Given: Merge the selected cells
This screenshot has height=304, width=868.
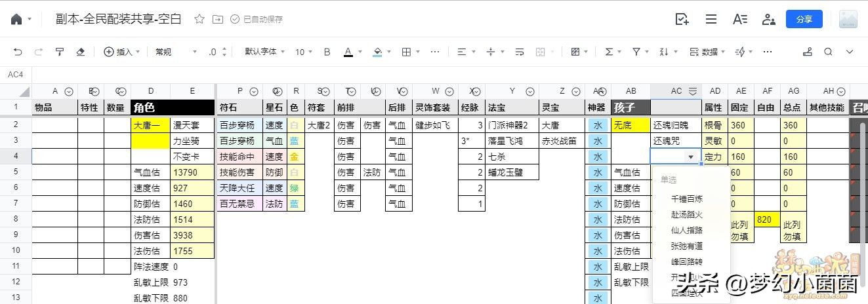Looking at the screenshot, I should (x=541, y=52).
